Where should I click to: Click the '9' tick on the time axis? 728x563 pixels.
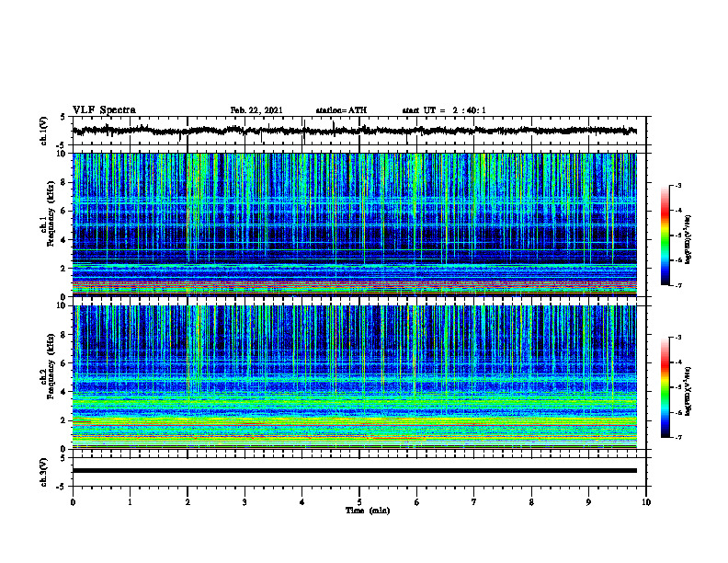[x=588, y=502]
